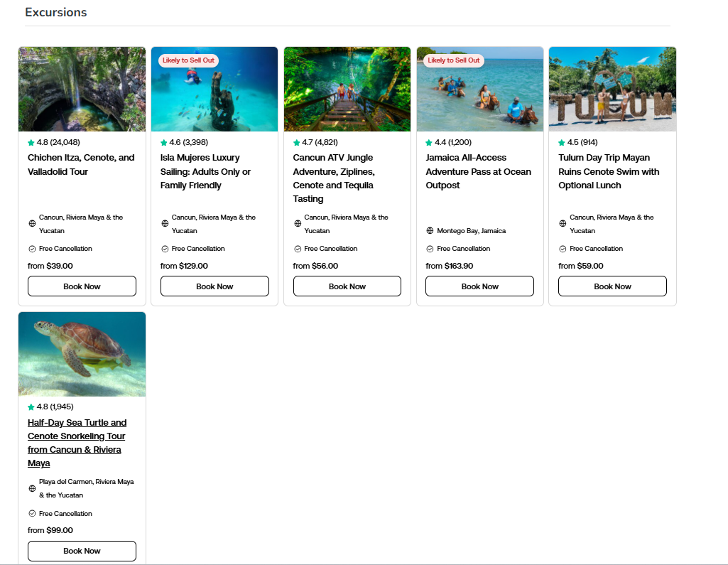
Task: Click the globe icon beside Montego Bay, Jamaica
Action: (430, 231)
